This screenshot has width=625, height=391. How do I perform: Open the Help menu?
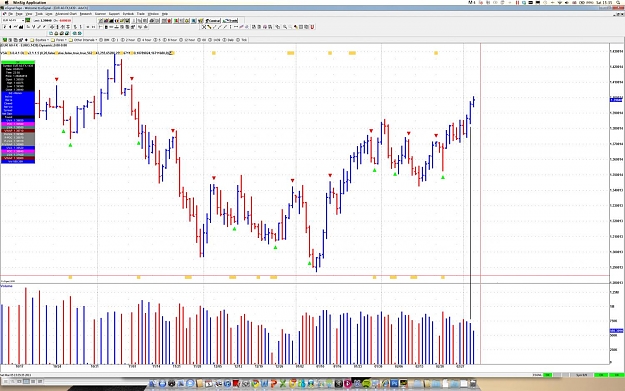pos(165,14)
